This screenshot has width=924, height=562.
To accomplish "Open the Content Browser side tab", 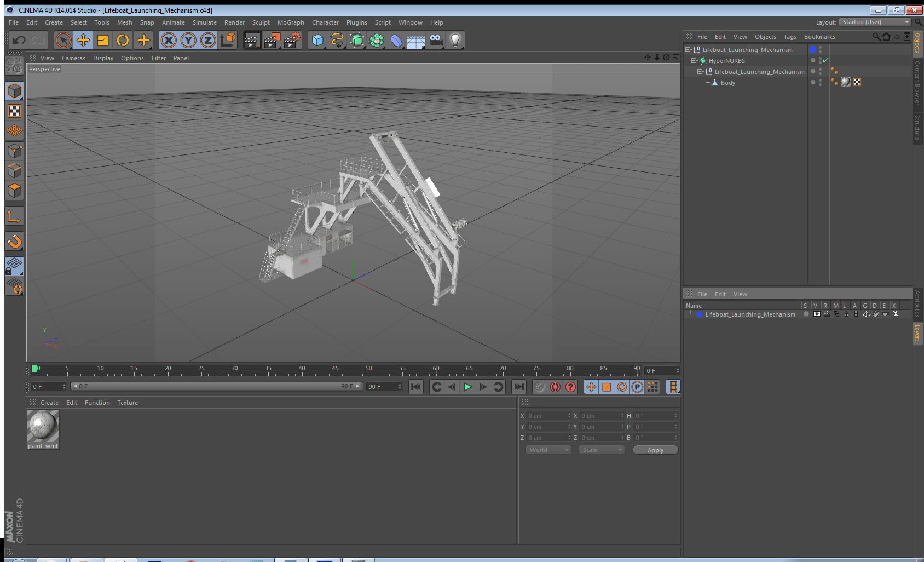I will pos(918,83).
